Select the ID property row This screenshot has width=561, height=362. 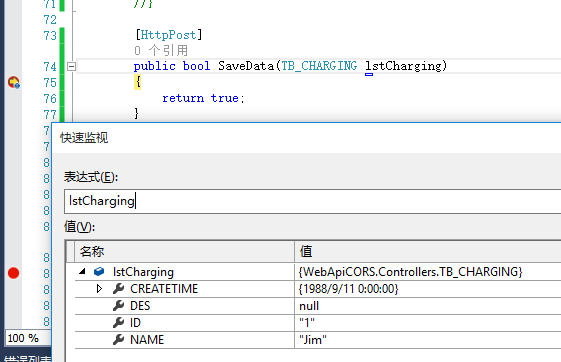pyautogui.click(x=318, y=323)
